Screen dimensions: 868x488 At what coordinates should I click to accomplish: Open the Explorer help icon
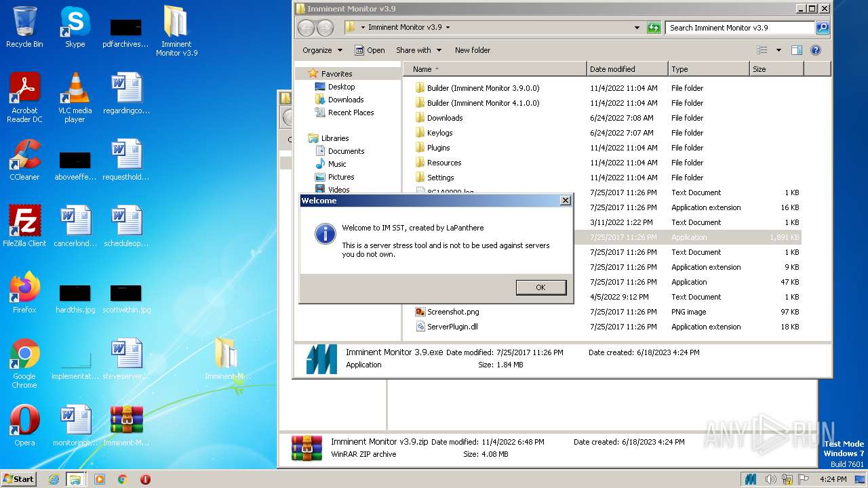(x=816, y=50)
